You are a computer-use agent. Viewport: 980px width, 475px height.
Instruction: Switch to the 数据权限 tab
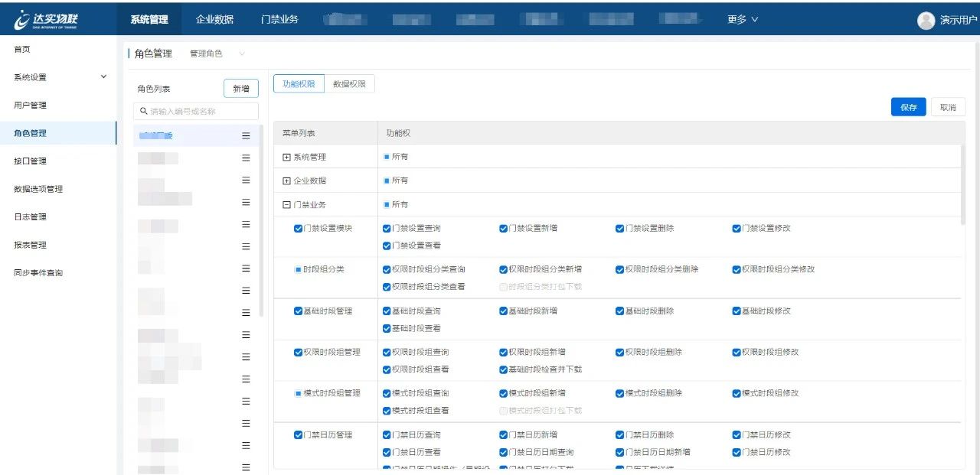351,83
